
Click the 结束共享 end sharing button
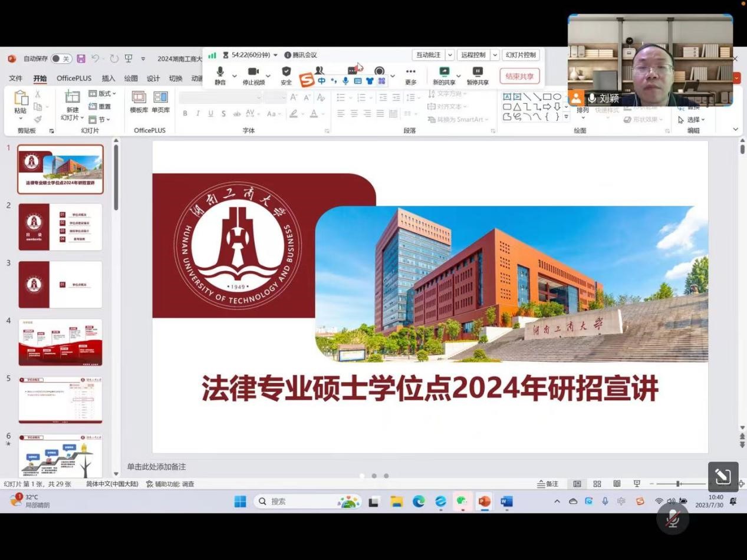pos(519,76)
